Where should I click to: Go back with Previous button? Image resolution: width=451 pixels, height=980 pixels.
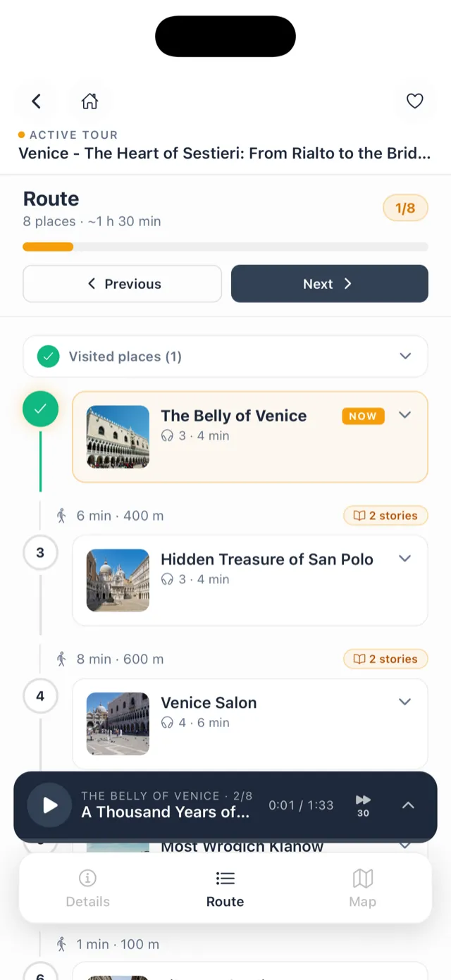123,284
